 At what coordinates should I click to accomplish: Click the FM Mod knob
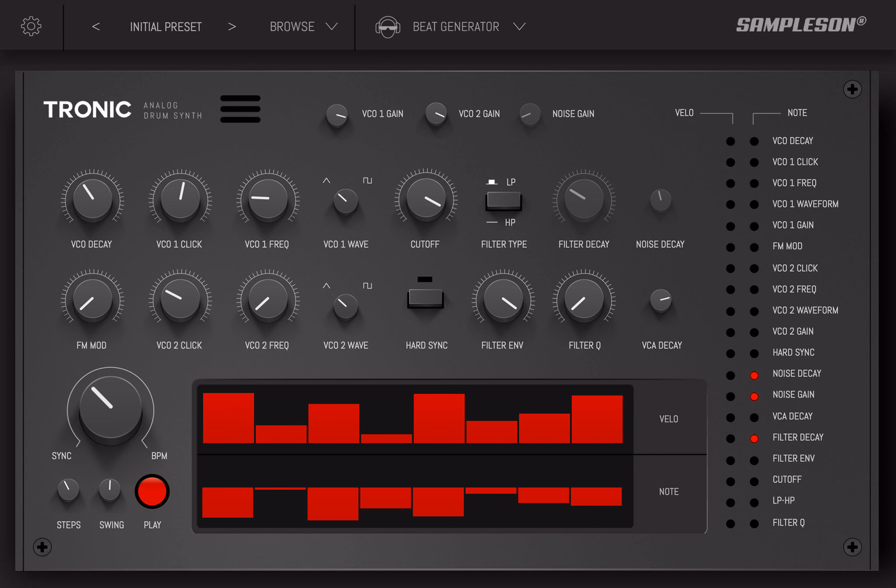pyautogui.click(x=92, y=299)
